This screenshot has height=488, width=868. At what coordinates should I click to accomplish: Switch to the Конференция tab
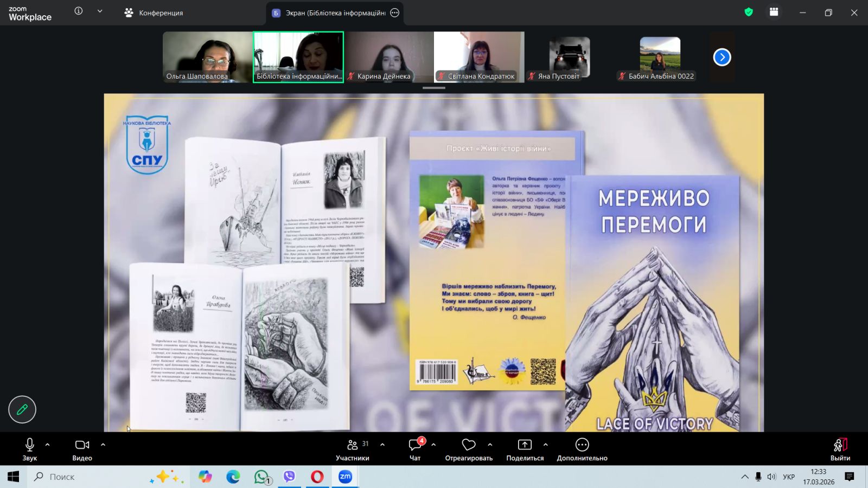click(154, 12)
